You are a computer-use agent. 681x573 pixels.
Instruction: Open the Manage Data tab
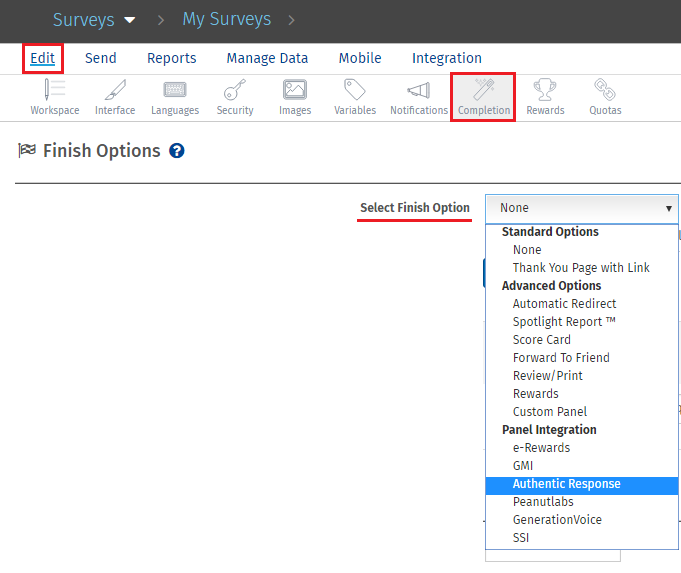click(x=267, y=58)
